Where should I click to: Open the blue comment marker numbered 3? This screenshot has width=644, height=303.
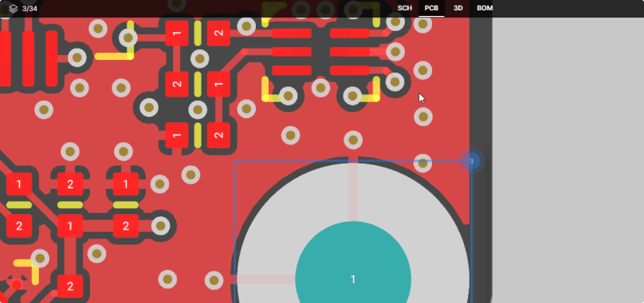coord(471,161)
